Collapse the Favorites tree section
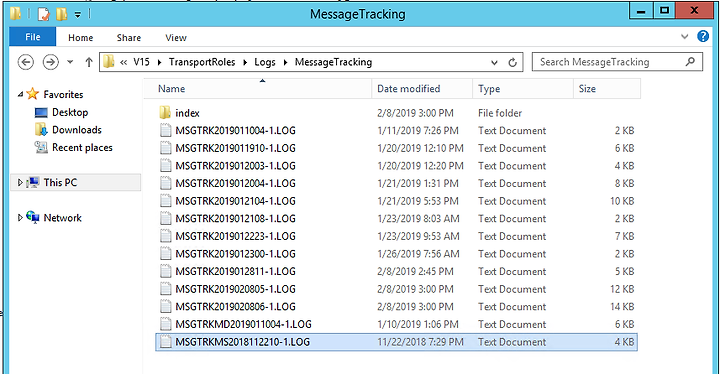720x374 pixels. coord(20,94)
